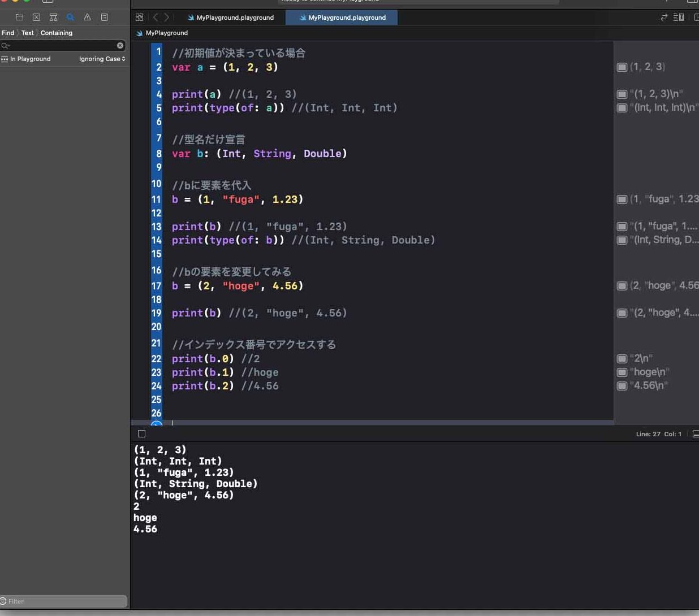Change the Ignoring Case search option
Image resolution: width=699 pixels, height=616 pixels.
click(x=102, y=58)
